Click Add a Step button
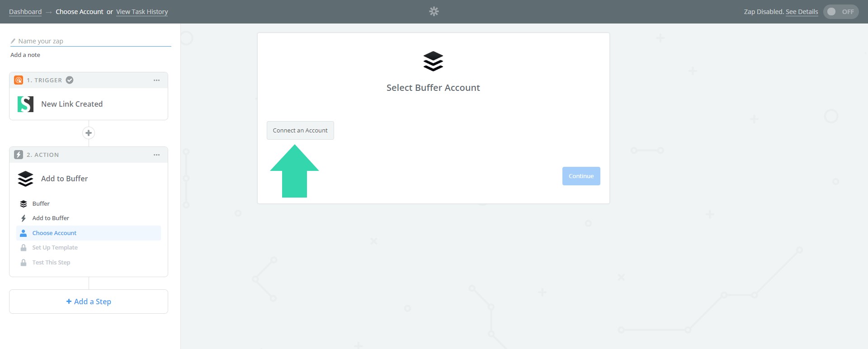 (x=89, y=302)
